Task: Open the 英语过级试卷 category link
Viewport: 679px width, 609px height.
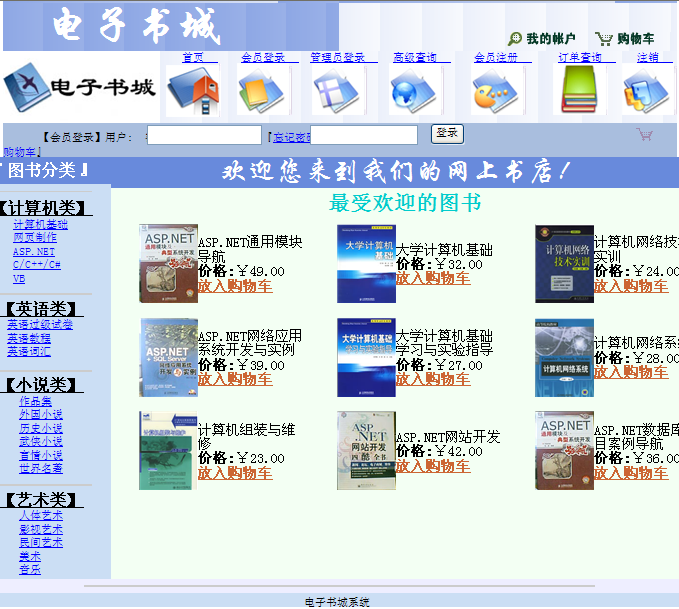Action: click(40, 324)
